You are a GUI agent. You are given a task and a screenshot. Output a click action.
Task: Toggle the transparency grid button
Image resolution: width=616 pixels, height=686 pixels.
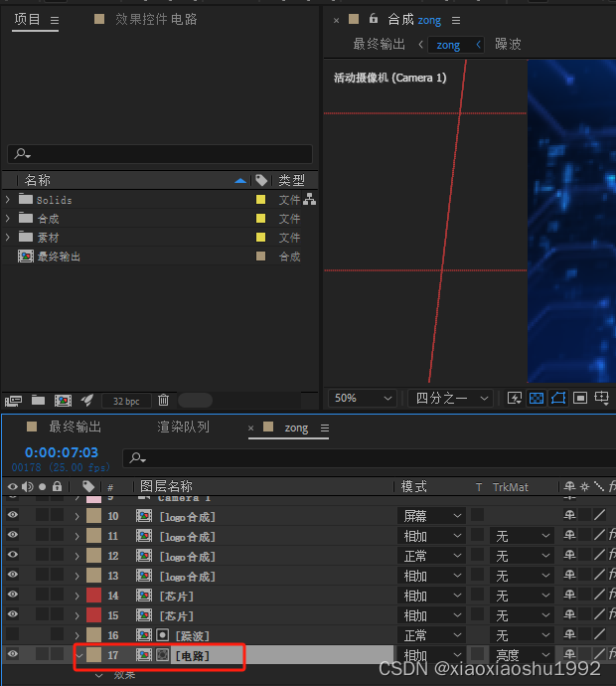pos(537,398)
